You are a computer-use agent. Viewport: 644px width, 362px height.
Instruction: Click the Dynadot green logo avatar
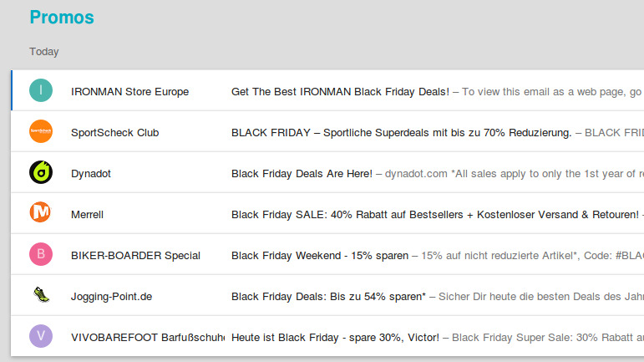(41, 172)
